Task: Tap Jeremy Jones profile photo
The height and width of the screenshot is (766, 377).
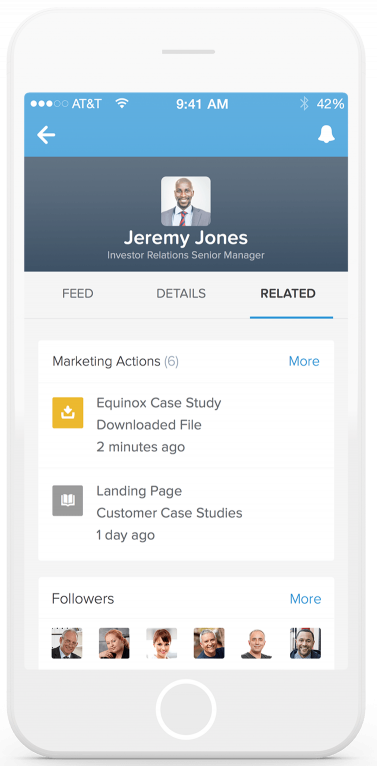Action: click(186, 201)
